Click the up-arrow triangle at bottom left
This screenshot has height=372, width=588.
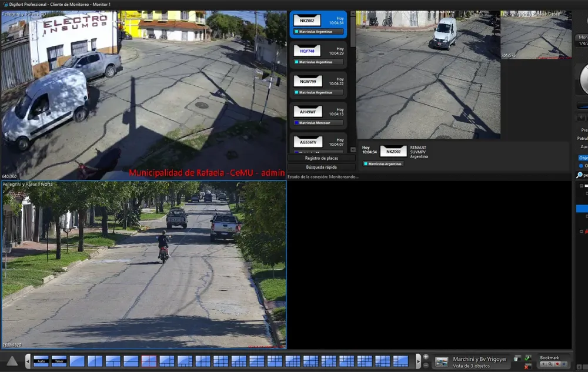(x=12, y=361)
